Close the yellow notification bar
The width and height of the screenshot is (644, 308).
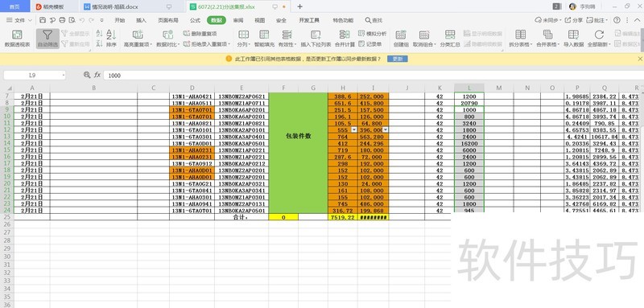tap(639, 59)
